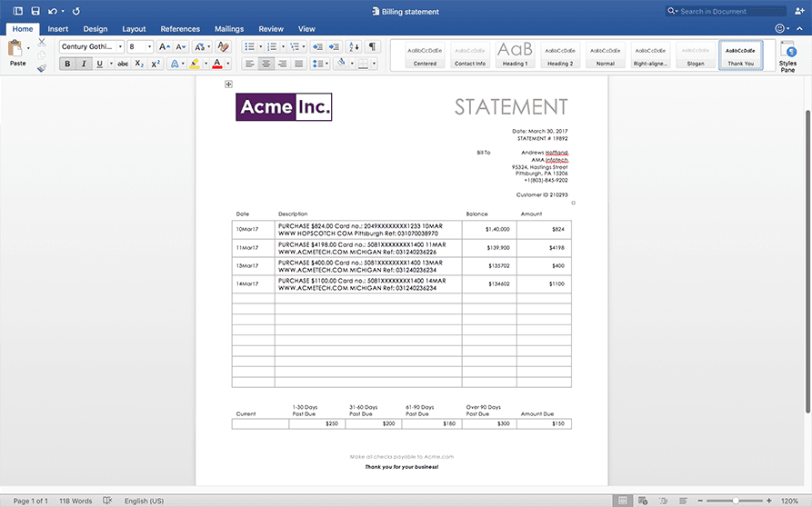Click the spelling proofing icon in status bar

[x=107, y=501]
